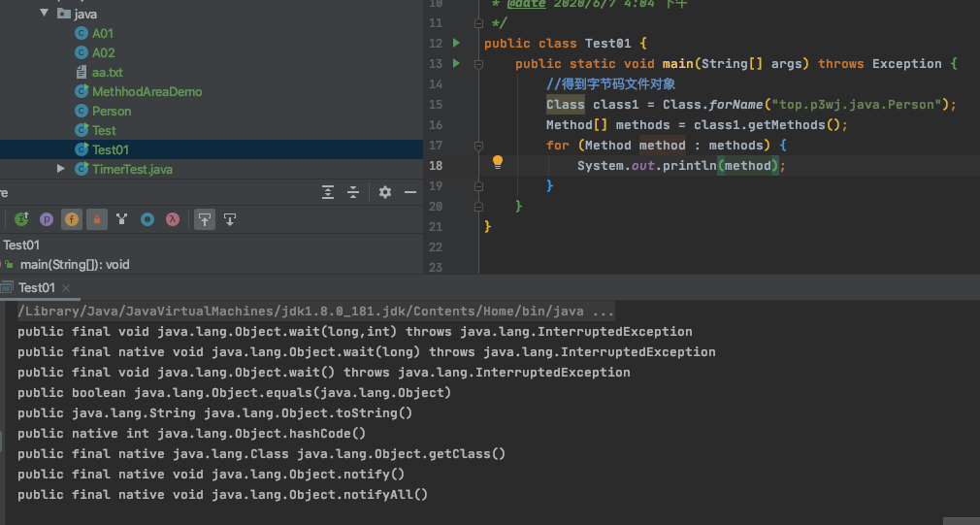The height and width of the screenshot is (525, 980).
Task: Click println call on line 18
Action: [689, 166]
